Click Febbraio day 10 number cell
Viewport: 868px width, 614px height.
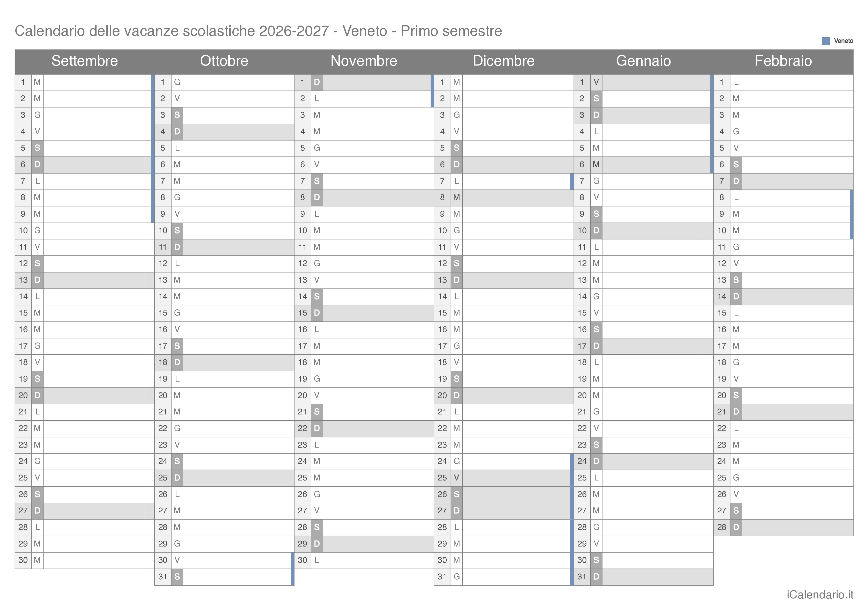tap(722, 231)
